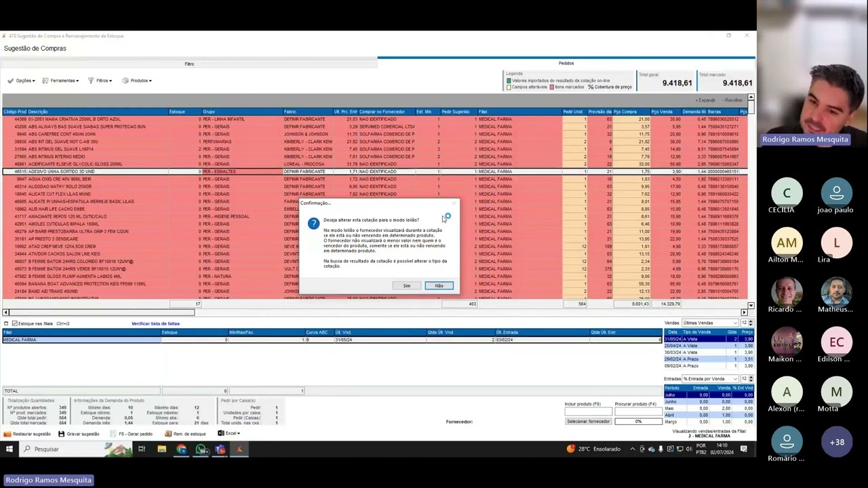This screenshot has width=868, height=488.
Task: Show hidden system tray icons chevron
Action: click(632, 449)
